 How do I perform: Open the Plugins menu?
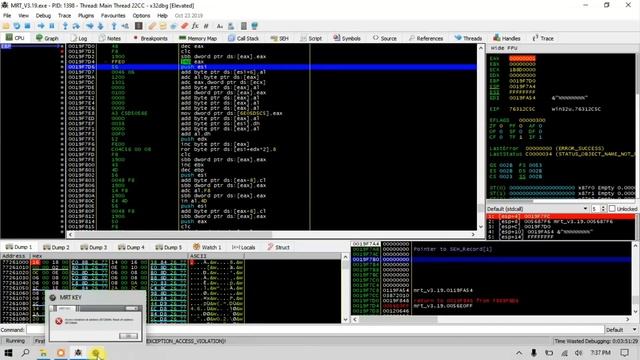coord(86,16)
